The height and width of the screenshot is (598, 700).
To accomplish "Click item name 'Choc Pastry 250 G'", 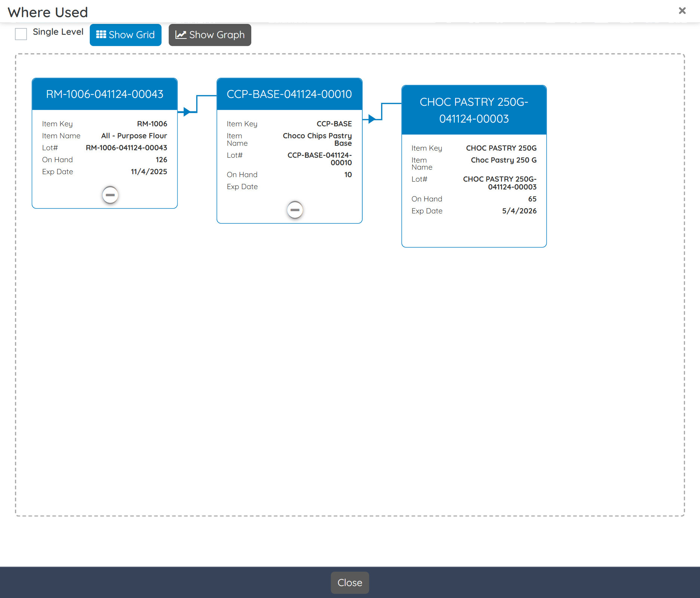I will coord(504,160).
